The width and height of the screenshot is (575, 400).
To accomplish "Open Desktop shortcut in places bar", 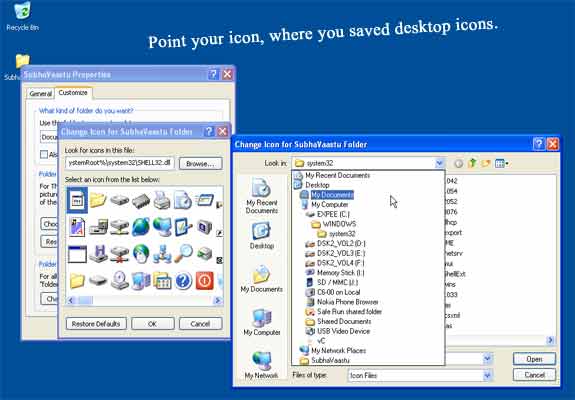I will coord(261,236).
